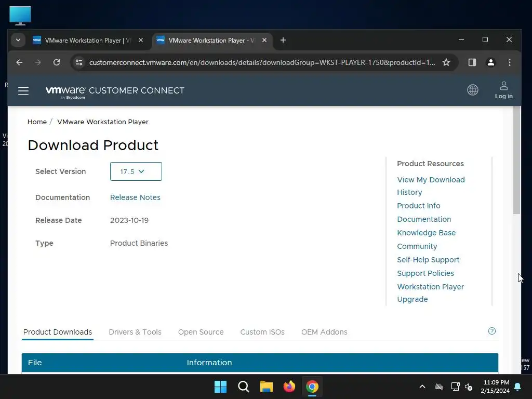Close the first VMware Workstation Player tab
The height and width of the screenshot is (399, 532).
141,40
